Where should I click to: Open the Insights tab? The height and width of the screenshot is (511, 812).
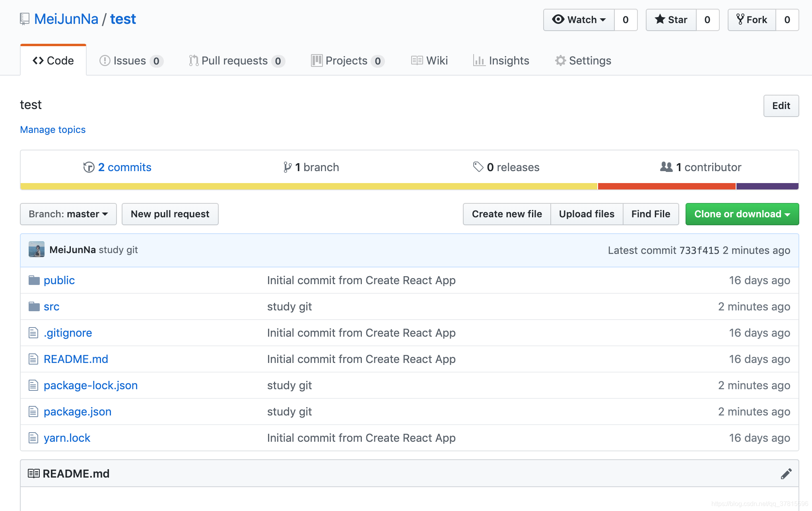[501, 60]
